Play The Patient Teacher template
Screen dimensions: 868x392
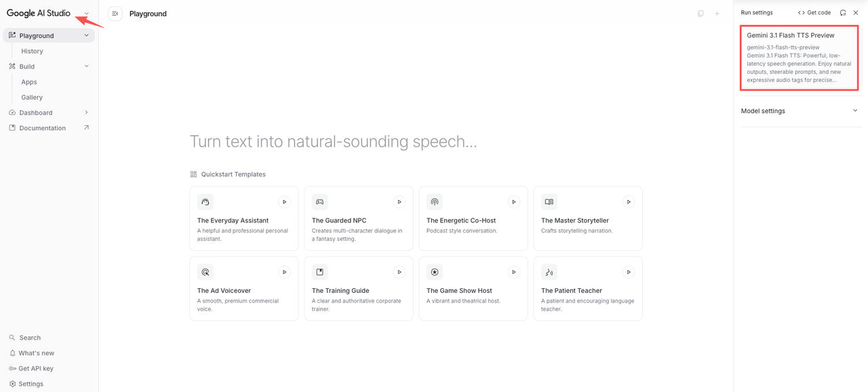[629, 272]
